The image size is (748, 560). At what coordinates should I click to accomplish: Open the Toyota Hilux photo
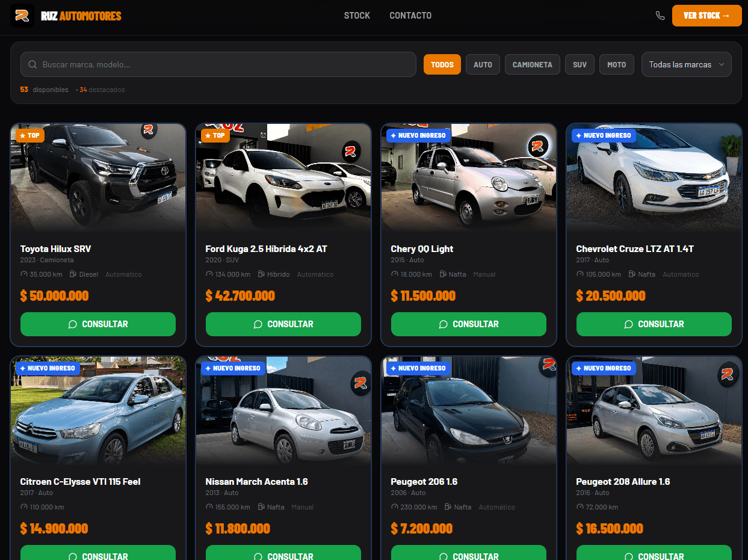98,178
